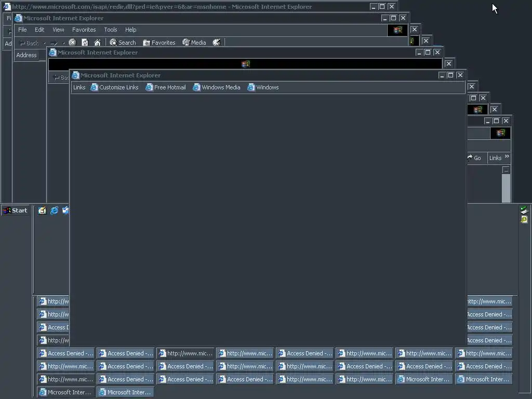
Task: Click the highlighted Microsoft Inter... taskbar button
Action: (125, 392)
